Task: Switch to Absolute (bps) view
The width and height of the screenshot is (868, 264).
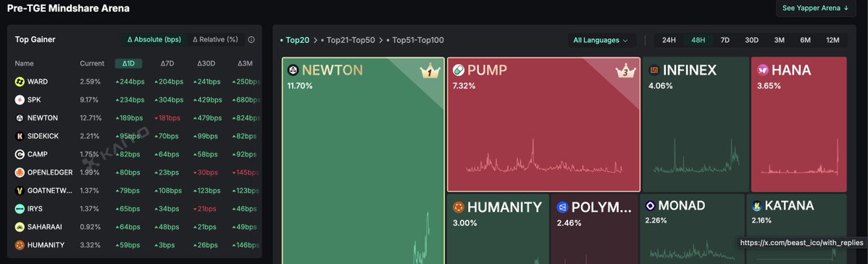Action: pyautogui.click(x=154, y=39)
